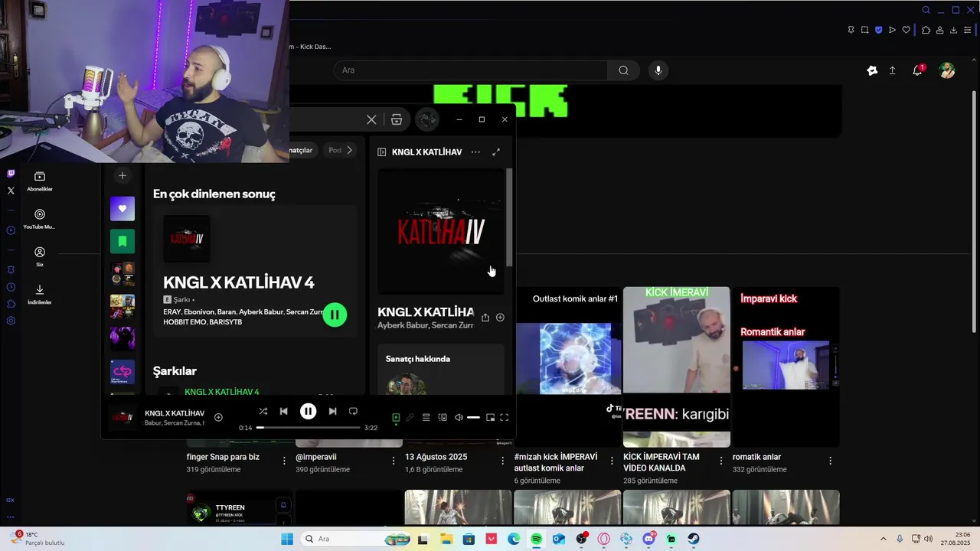Image resolution: width=980 pixels, height=551 pixels.
Task: Pause playback in the Spotify player bar
Action: pyautogui.click(x=308, y=411)
